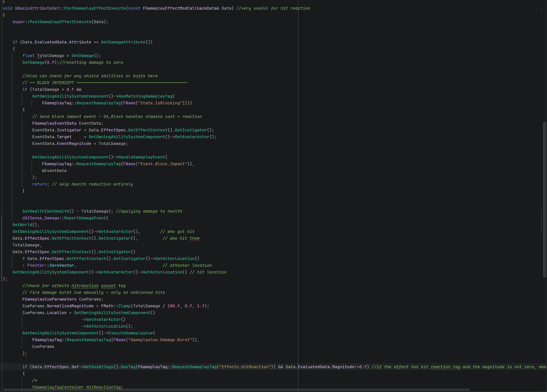The height and width of the screenshot is (392, 547).
Task: Click the vertical scrollbar thumb on the right
Action: [544, 200]
